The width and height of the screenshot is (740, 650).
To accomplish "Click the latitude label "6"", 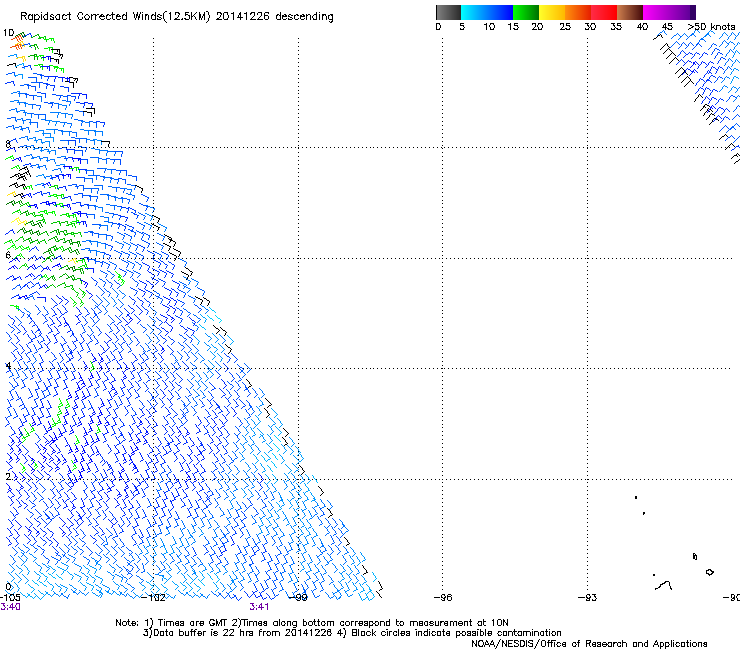I will (8, 255).
